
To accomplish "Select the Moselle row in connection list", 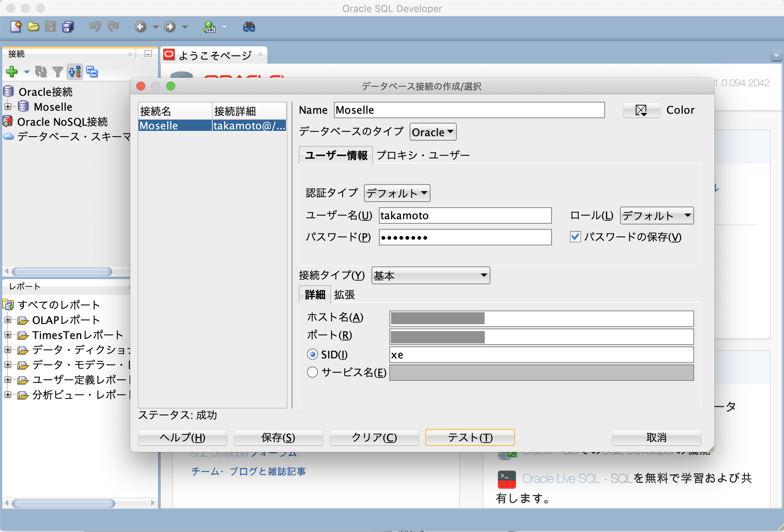I will click(x=213, y=125).
